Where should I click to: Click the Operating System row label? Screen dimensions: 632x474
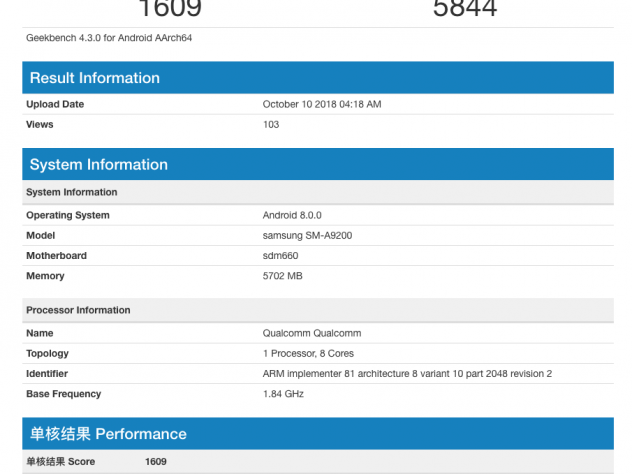click(x=68, y=215)
